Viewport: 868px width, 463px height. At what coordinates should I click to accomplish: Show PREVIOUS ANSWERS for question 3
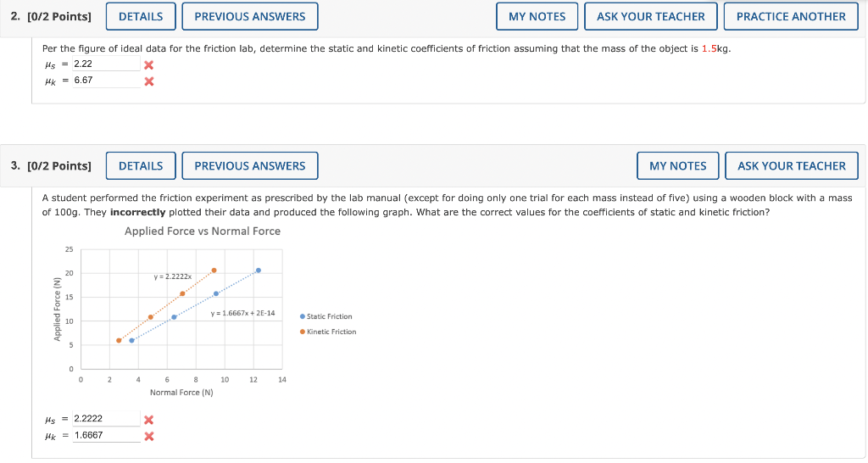(250, 165)
